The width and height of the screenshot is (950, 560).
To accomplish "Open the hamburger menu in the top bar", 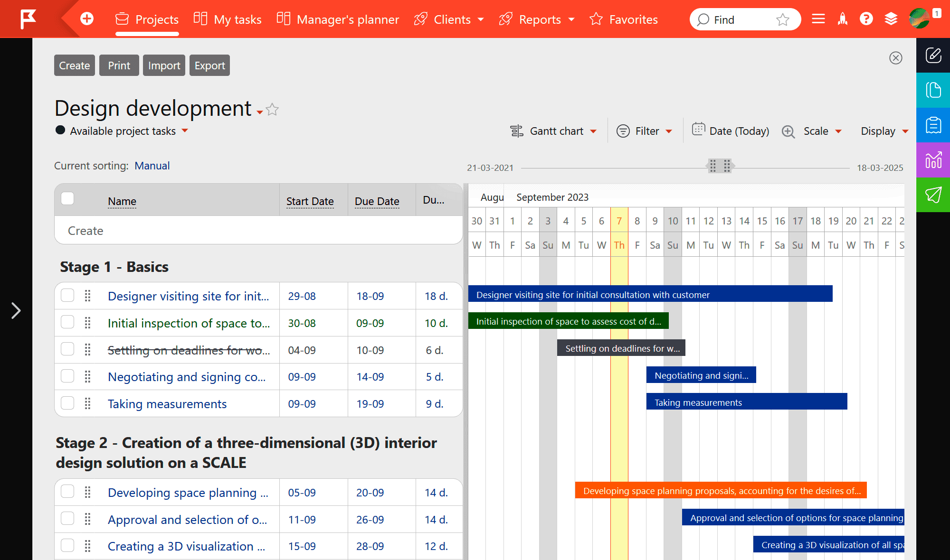I will coord(818,19).
